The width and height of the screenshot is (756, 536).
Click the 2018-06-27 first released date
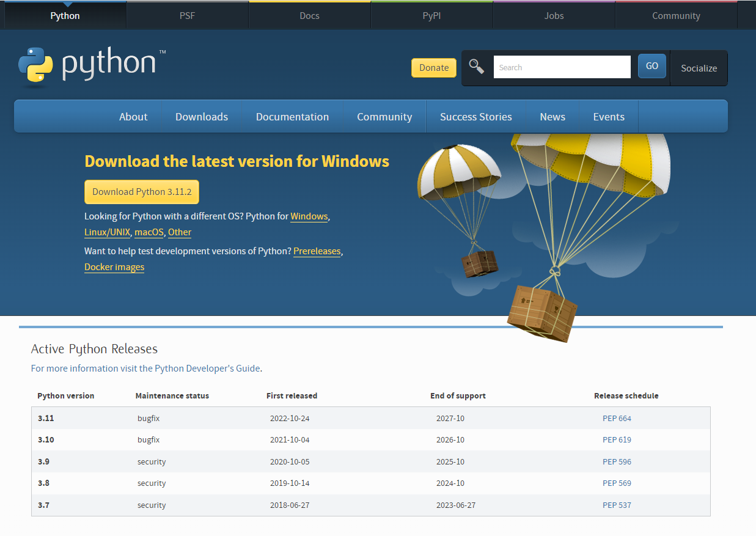(x=290, y=505)
